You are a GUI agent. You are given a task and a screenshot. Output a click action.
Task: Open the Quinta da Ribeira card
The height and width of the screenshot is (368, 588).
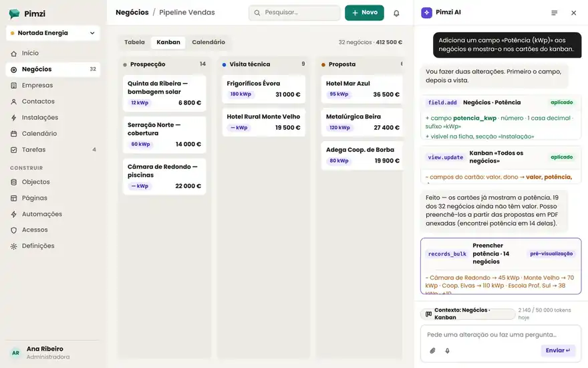(x=164, y=93)
